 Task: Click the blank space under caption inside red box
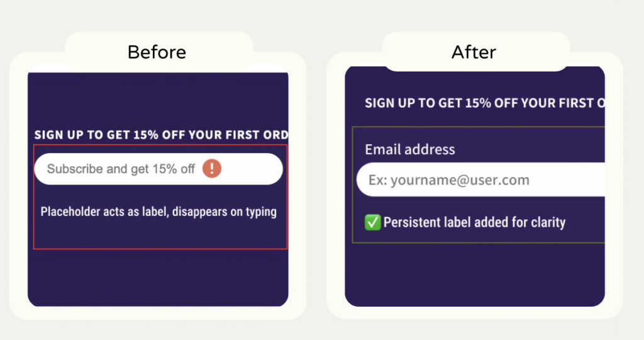coord(157,234)
